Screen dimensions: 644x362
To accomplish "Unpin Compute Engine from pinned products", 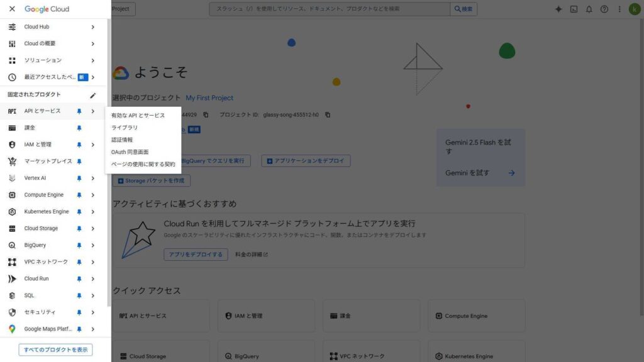I will [79, 195].
